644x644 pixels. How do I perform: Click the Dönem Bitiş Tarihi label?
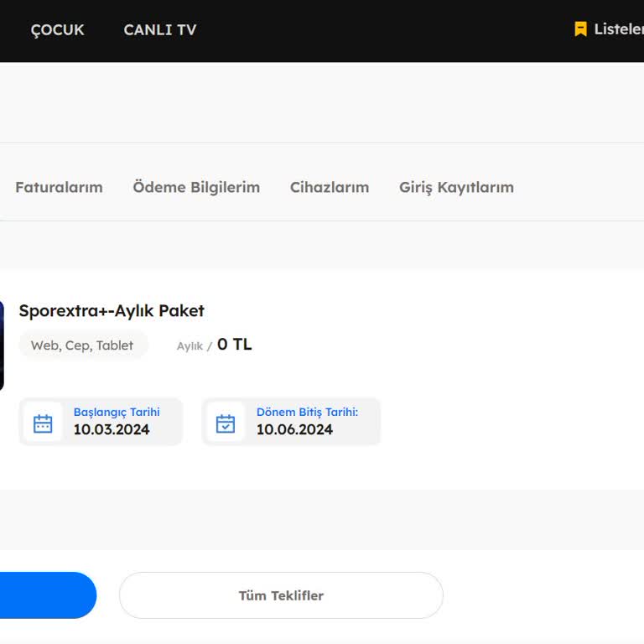307,412
